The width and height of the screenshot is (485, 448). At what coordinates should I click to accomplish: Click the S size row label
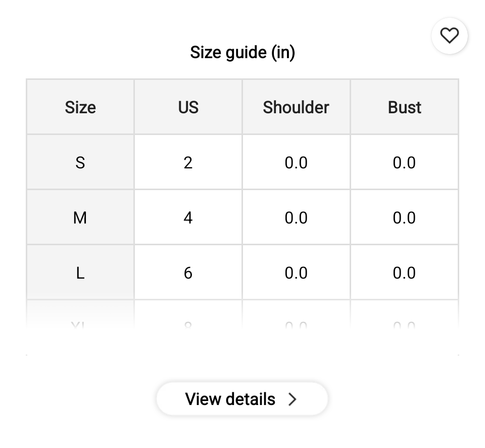coord(80,163)
